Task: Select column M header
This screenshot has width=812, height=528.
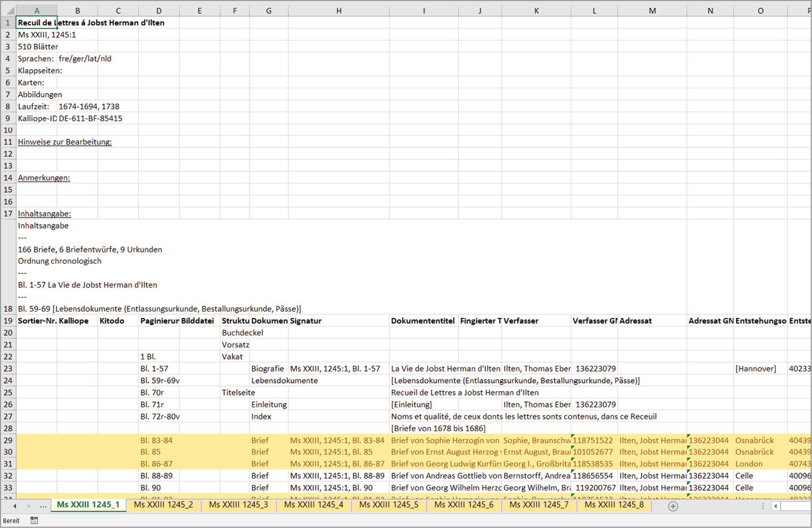Action: pos(652,11)
